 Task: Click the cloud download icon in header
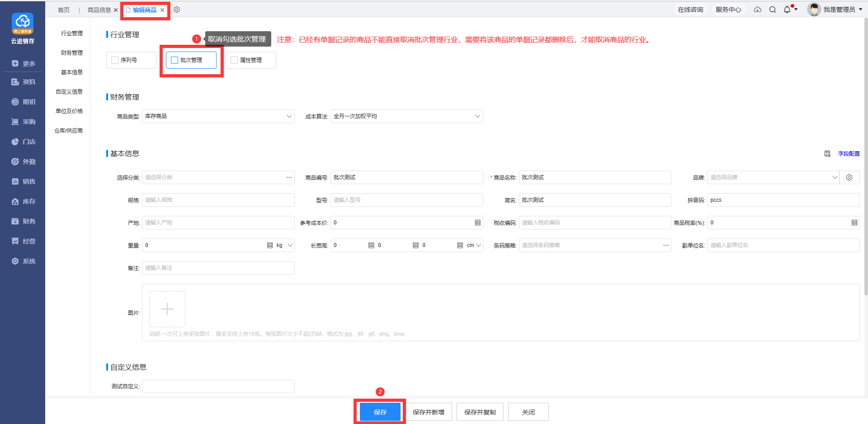click(x=758, y=10)
